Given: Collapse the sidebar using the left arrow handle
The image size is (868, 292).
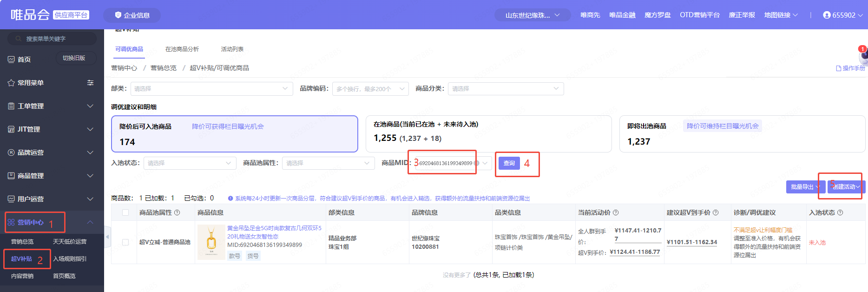Looking at the screenshot, I should click(x=107, y=237).
